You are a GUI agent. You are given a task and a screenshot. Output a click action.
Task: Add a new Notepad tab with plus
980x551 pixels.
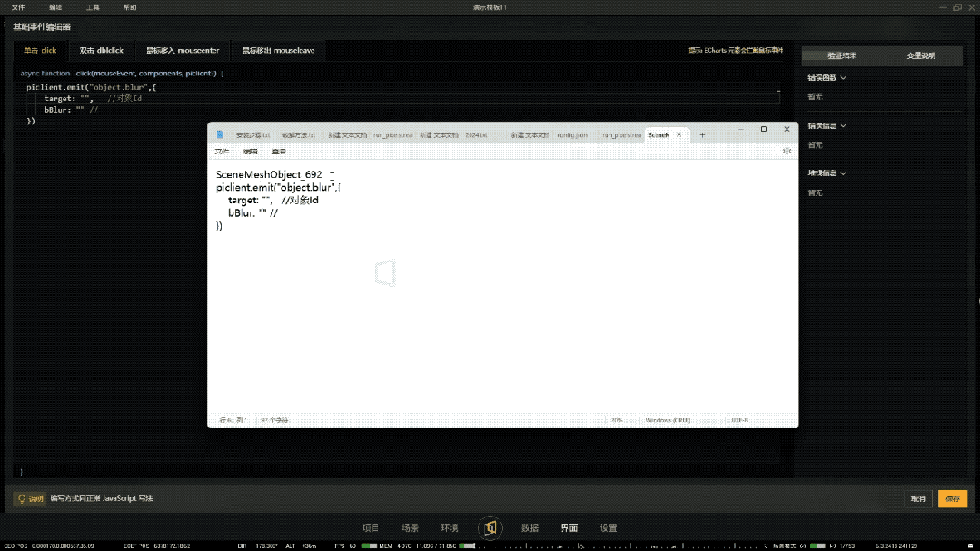tap(702, 135)
